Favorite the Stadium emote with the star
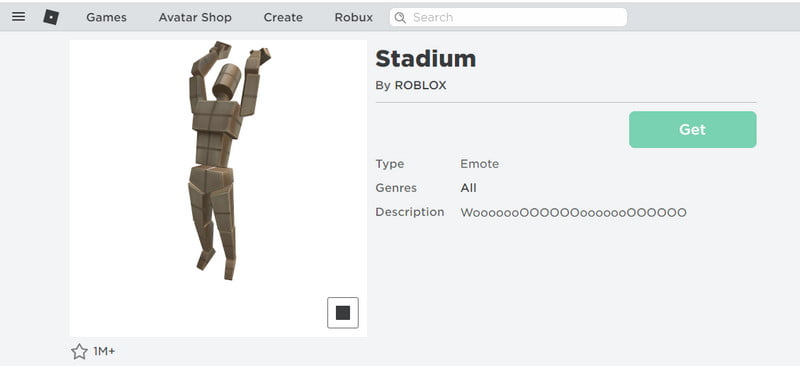 pyautogui.click(x=79, y=351)
